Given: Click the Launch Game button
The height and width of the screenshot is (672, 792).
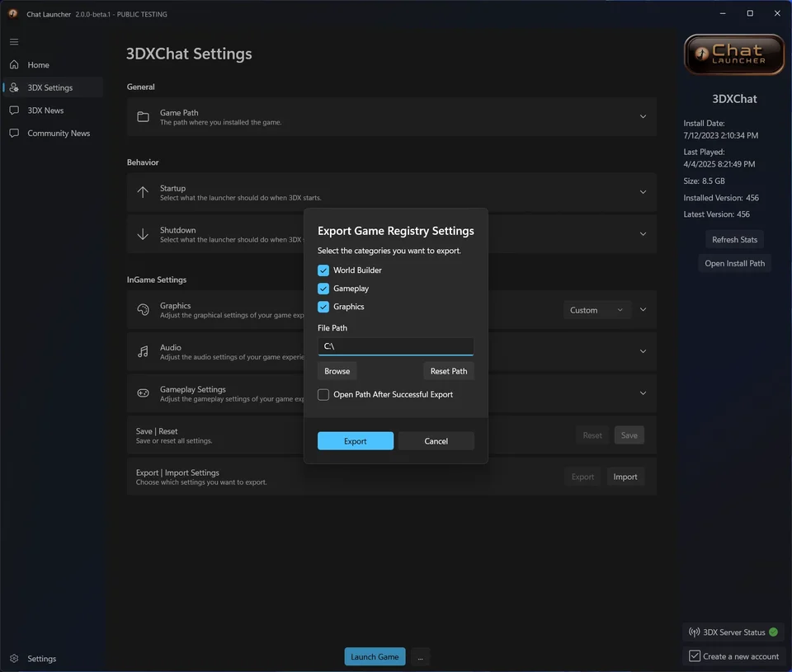Looking at the screenshot, I should (x=375, y=656).
